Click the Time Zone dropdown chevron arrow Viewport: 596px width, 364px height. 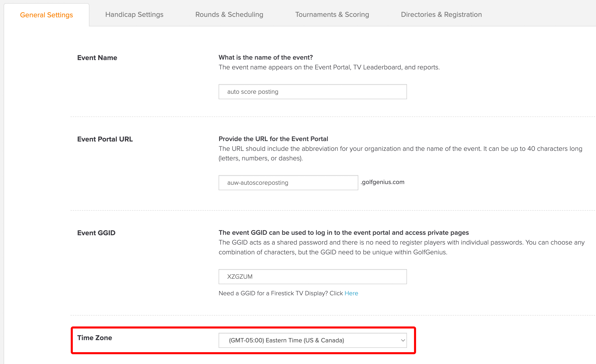[403, 340]
